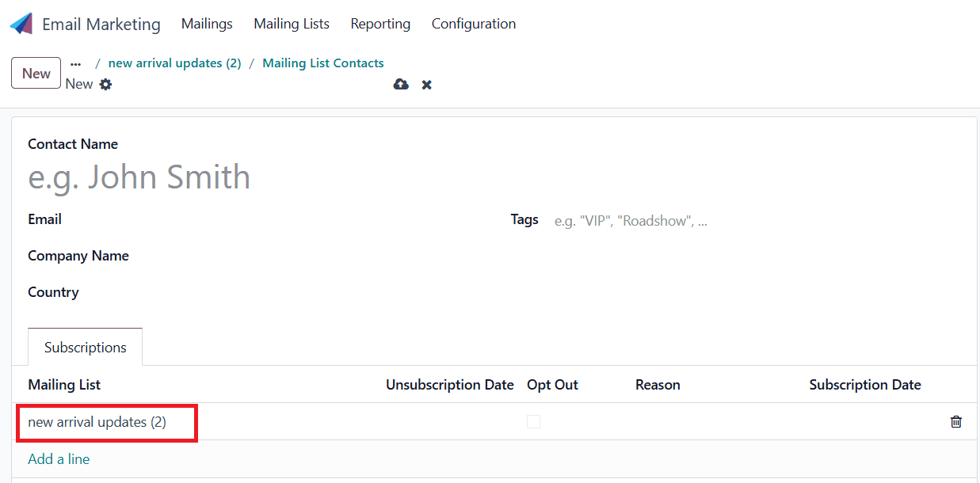The width and height of the screenshot is (980, 483).
Task: Open the Reporting menu
Action: coord(380,24)
